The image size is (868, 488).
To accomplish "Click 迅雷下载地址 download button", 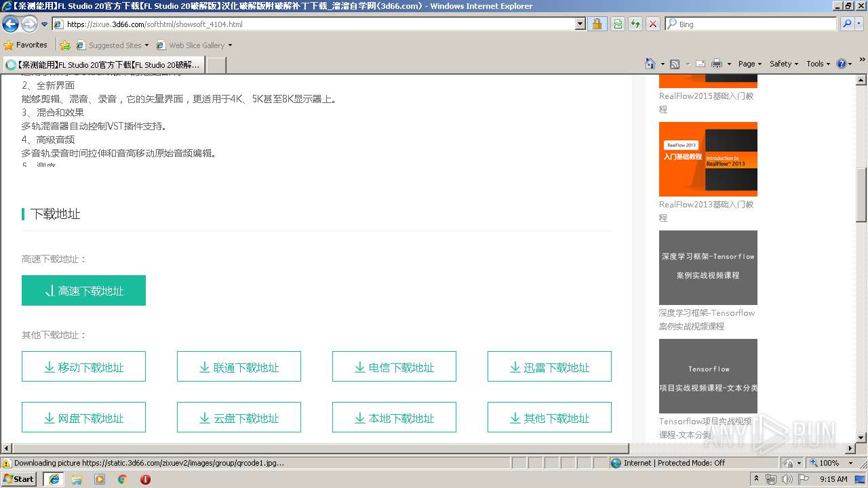I will pos(549,367).
